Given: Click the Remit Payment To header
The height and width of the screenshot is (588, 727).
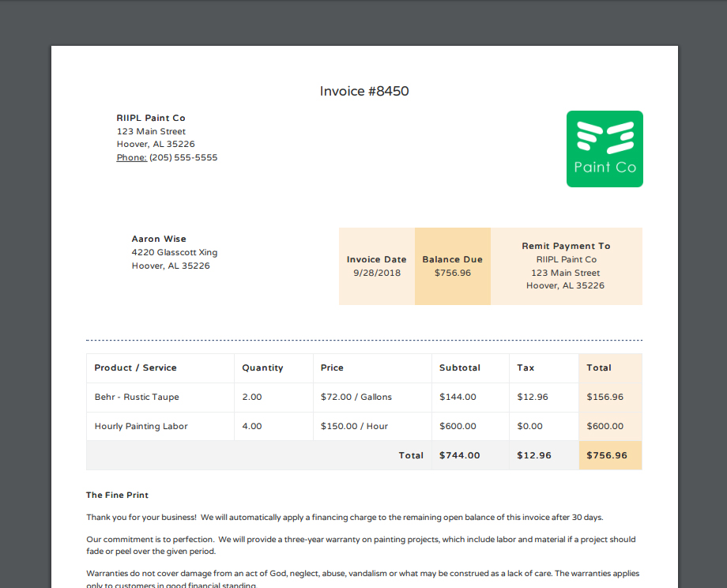Looking at the screenshot, I should tap(566, 246).
